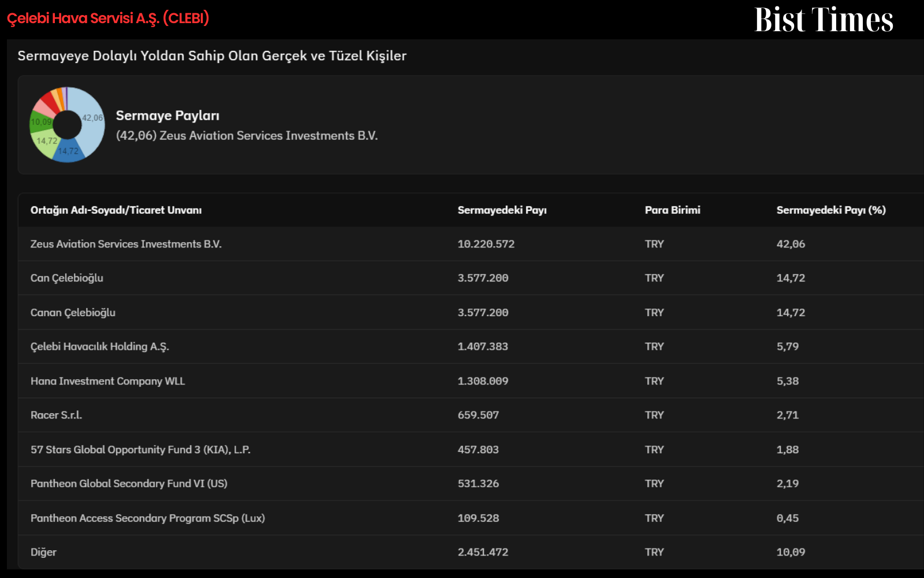Viewport: 924px width, 578px height.
Task: Select the "Racer S.r.l." shareholder name
Action: point(56,415)
